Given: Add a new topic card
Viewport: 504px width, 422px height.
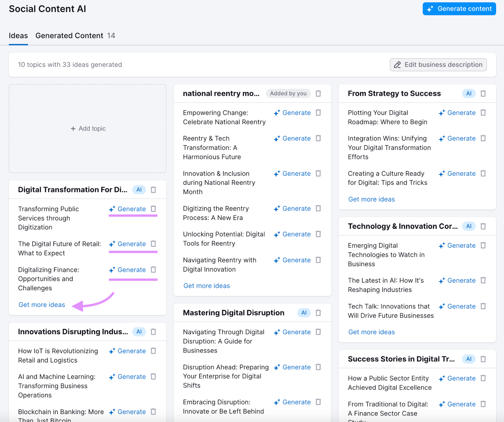Looking at the screenshot, I should (88, 128).
